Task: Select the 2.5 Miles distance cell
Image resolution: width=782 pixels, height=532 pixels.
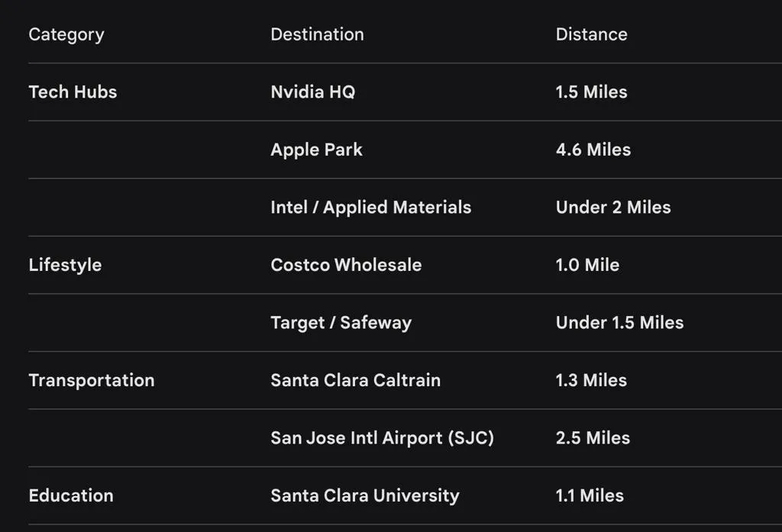Action: click(x=593, y=438)
